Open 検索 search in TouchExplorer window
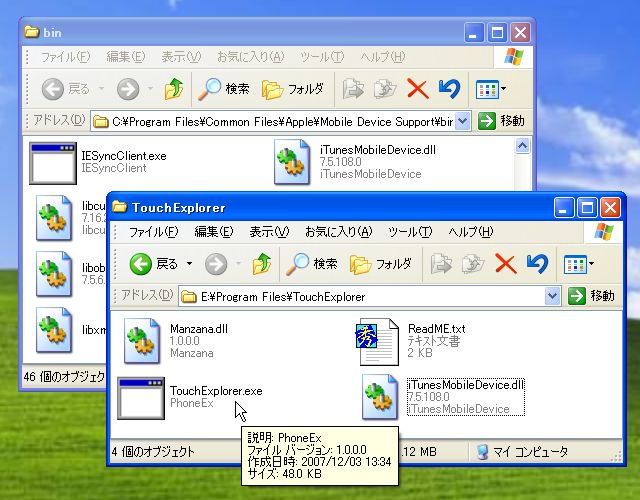 [312, 264]
